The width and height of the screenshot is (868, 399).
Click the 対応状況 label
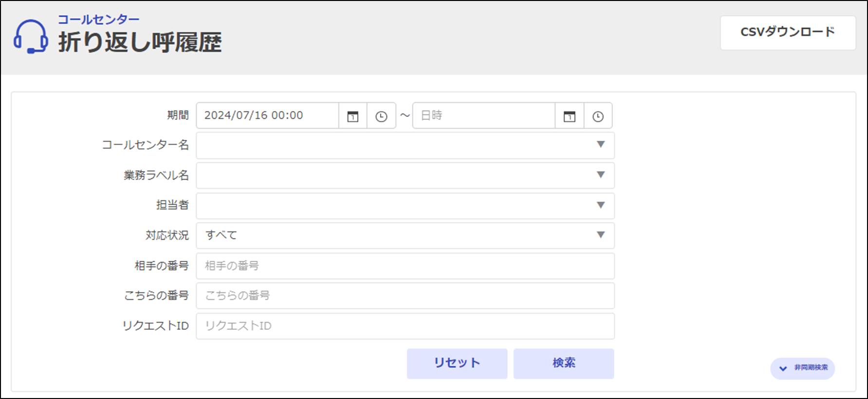click(x=167, y=235)
